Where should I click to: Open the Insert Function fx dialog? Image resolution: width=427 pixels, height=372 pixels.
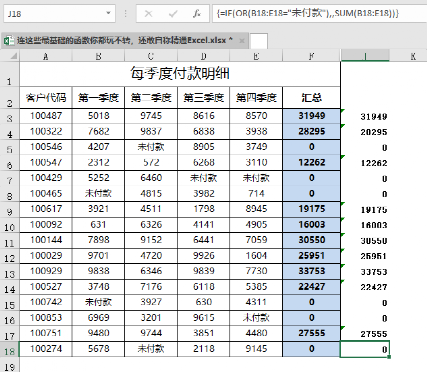(197, 14)
